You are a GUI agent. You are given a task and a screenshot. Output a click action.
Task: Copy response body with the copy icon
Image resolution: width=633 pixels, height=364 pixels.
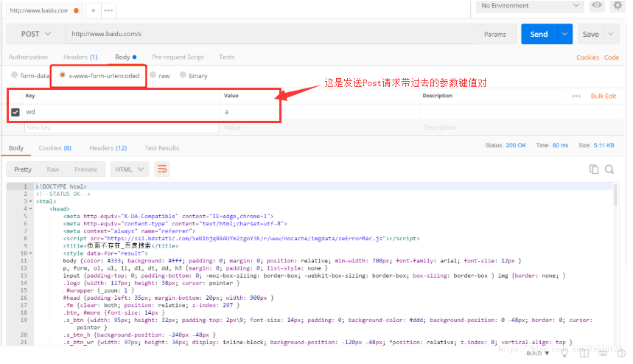pos(594,169)
